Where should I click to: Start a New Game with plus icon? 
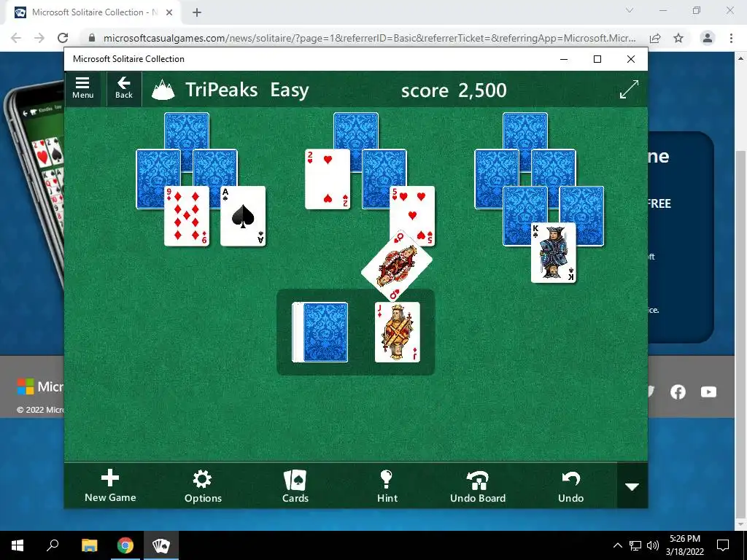coord(110,486)
